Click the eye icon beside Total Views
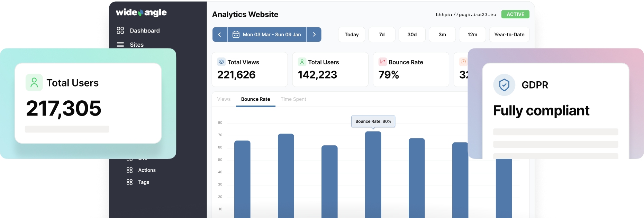 coord(221,62)
